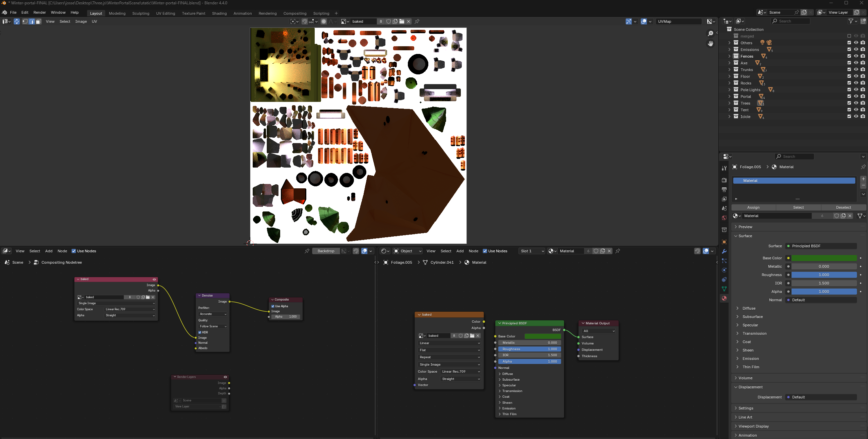Open the File menu
The width and height of the screenshot is (868, 439).
point(13,12)
